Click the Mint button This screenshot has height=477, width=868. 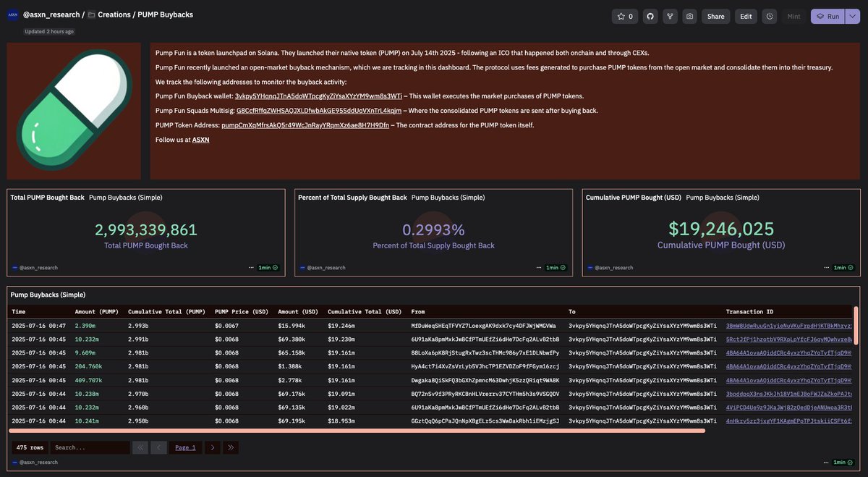click(x=793, y=16)
